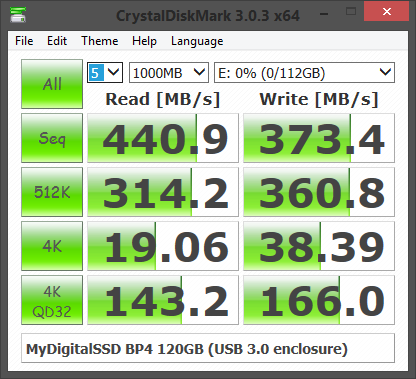Click the Write [MB/s] column header
The height and width of the screenshot is (379, 416).
319,99
